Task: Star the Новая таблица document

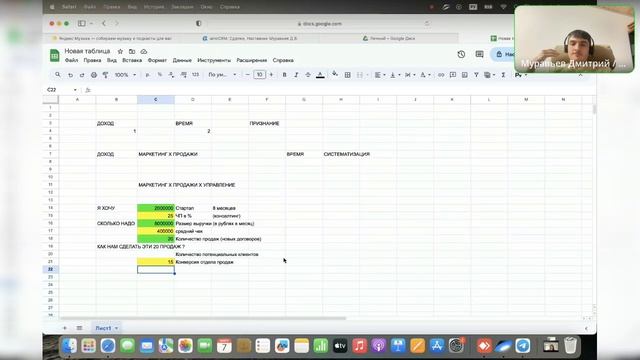Action: coord(120,51)
